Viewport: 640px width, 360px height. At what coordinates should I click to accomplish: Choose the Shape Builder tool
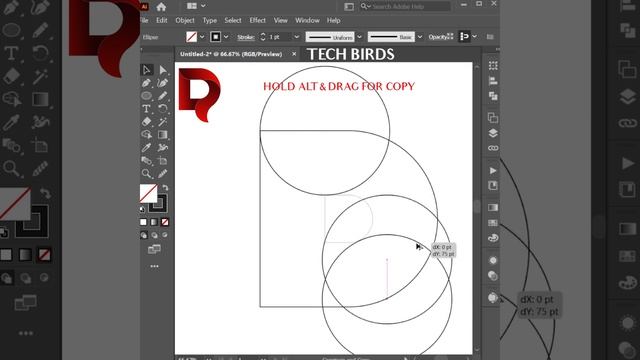coord(147,135)
